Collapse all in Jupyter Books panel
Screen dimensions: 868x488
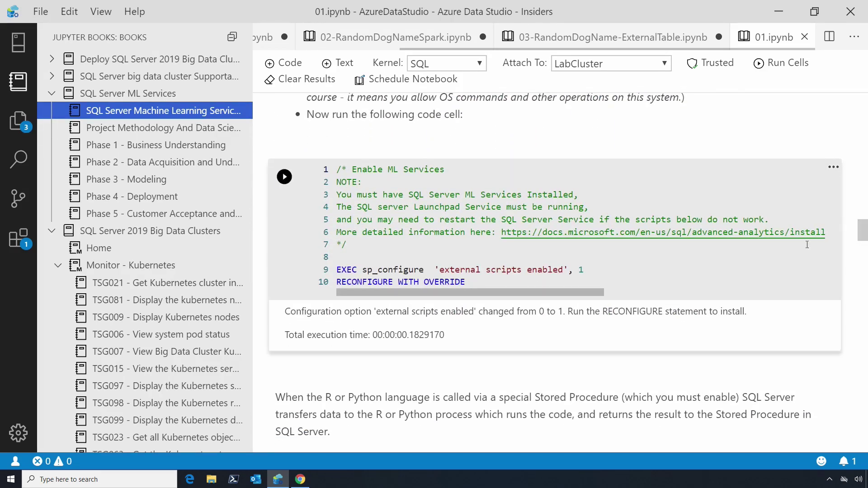(x=232, y=37)
